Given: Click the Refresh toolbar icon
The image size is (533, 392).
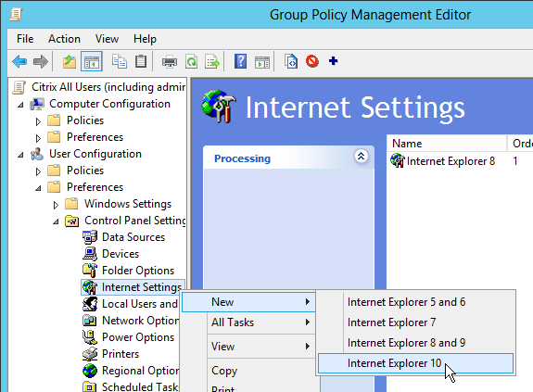Looking at the screenshot, I should click(191, 61).
